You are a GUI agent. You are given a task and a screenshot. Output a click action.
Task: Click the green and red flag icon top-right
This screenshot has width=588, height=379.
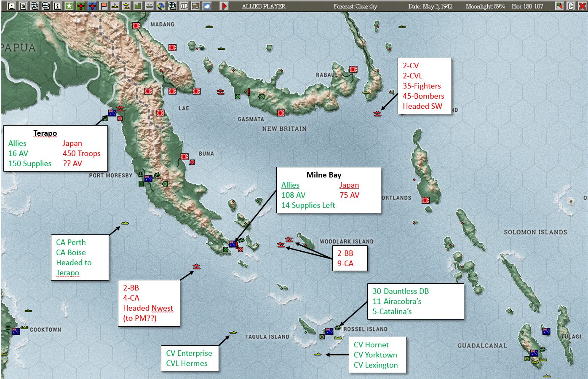[559, 6]
